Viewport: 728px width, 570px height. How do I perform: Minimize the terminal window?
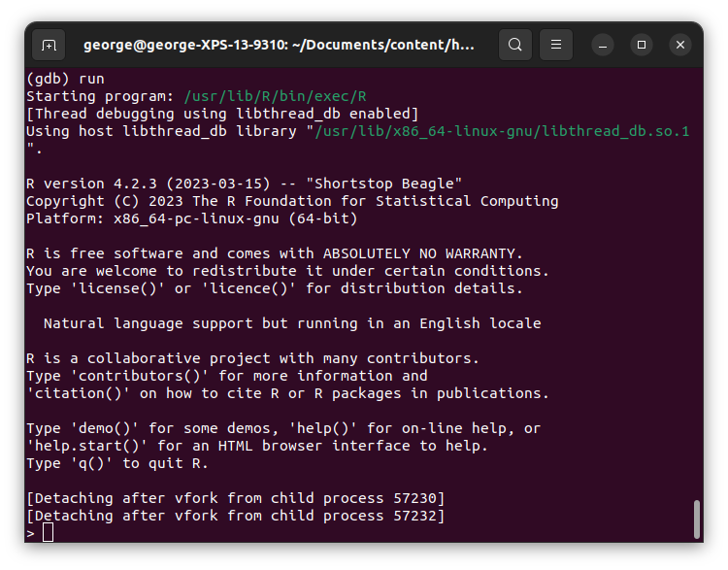coord(602,45)
